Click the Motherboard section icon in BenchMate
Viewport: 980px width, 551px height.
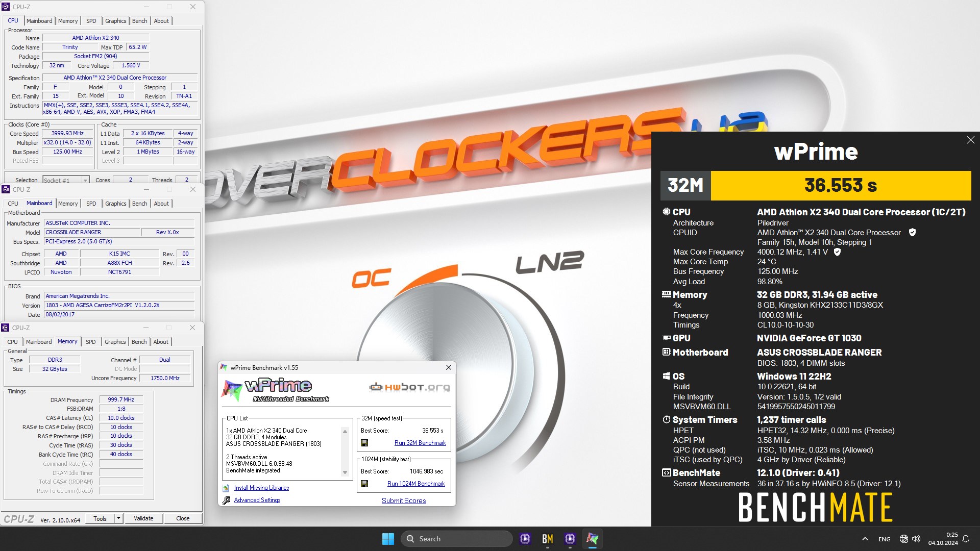pos(666,352)
